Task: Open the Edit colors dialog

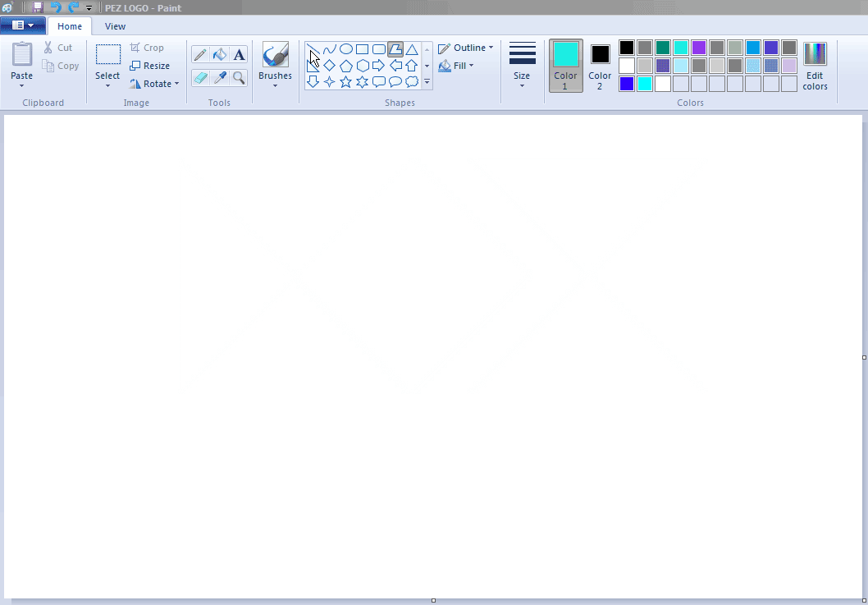Action: point(815,66)
